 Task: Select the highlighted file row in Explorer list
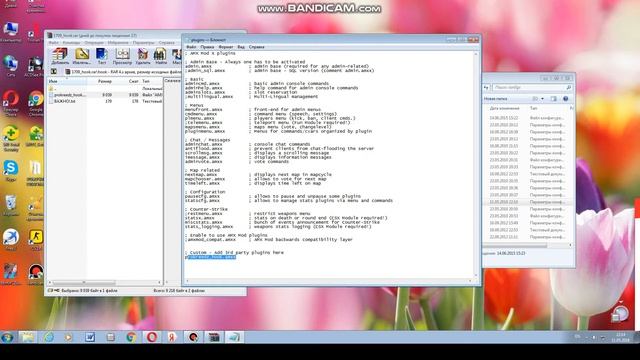pos(527,202)
